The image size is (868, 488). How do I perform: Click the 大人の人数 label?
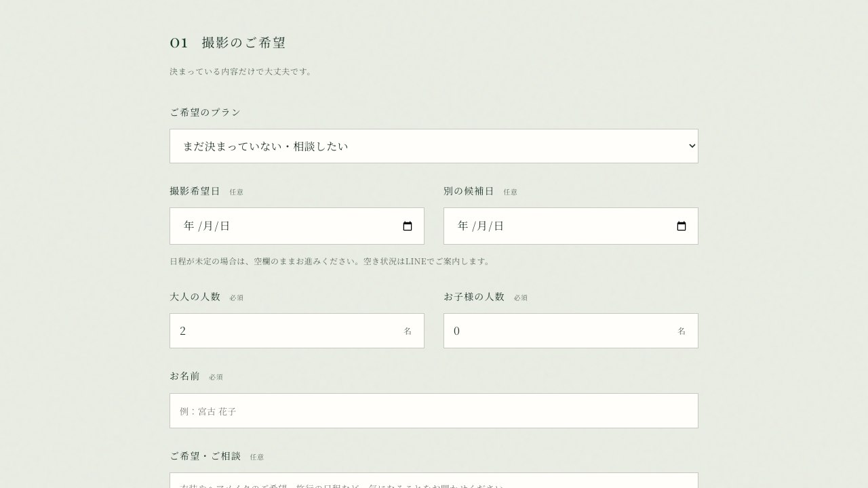[x=195, y=297]
